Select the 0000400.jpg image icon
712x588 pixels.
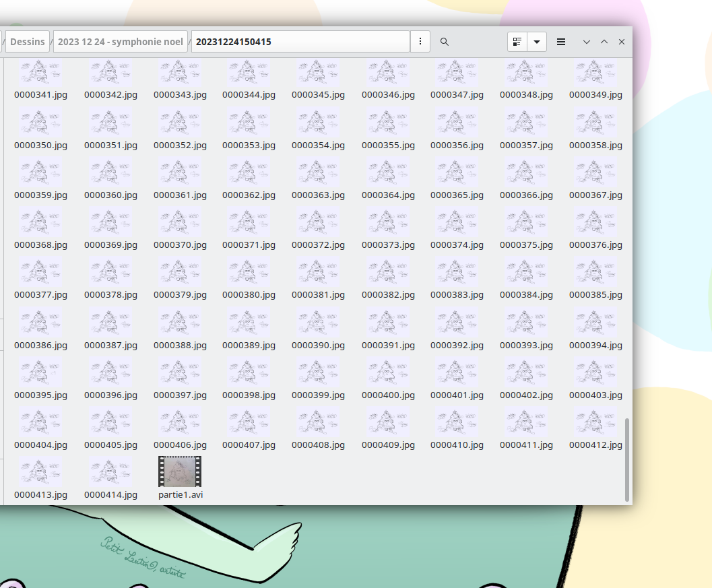click(388, 372)
